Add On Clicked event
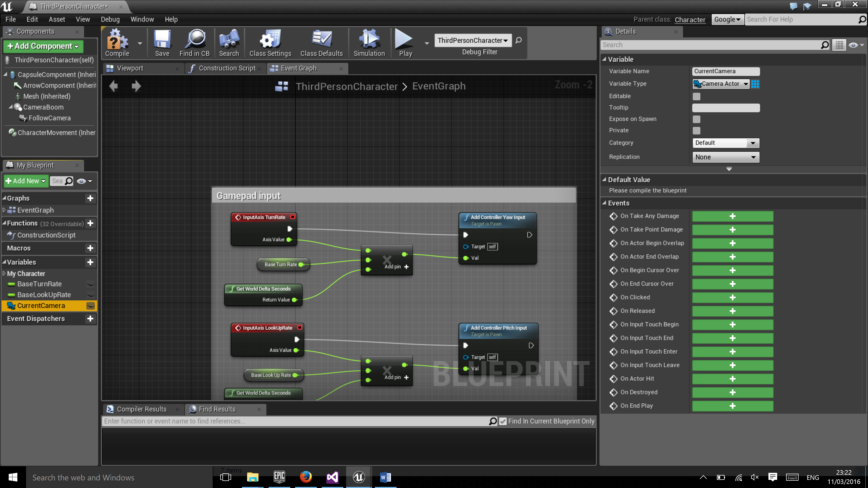This screenshot has height=488, width=868. (733, 298)
